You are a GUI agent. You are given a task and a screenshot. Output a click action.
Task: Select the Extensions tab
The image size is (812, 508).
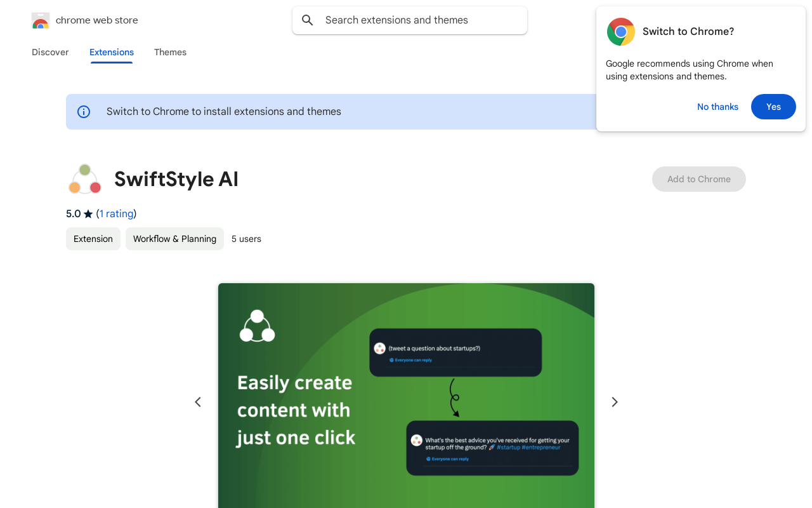pos(112,52)
